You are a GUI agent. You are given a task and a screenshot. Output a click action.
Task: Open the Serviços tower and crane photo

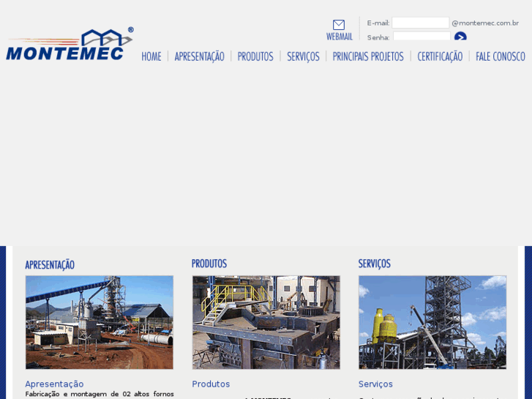tap(432, 322)
